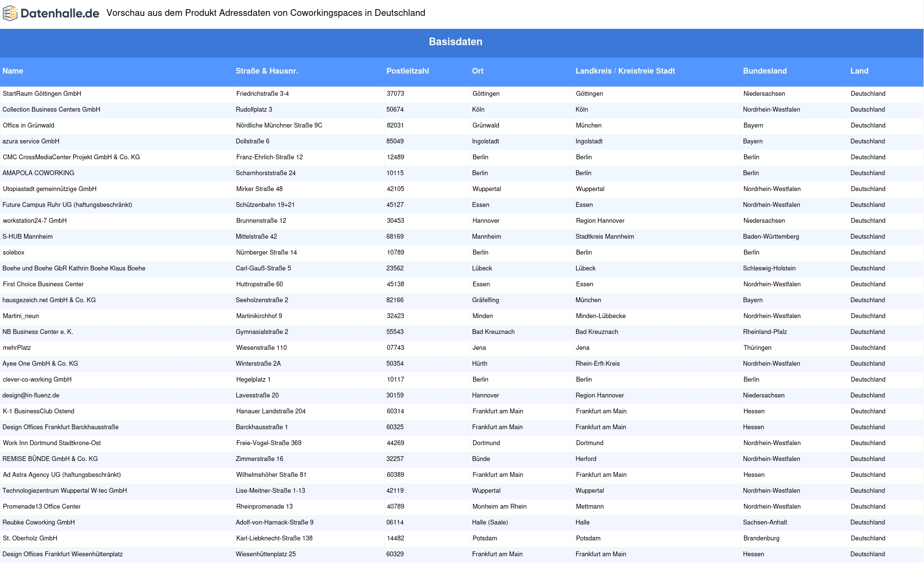
Task: Select Design Offices Frankfurt Wiesenhüttenplatz name
Action: point(63,554)
